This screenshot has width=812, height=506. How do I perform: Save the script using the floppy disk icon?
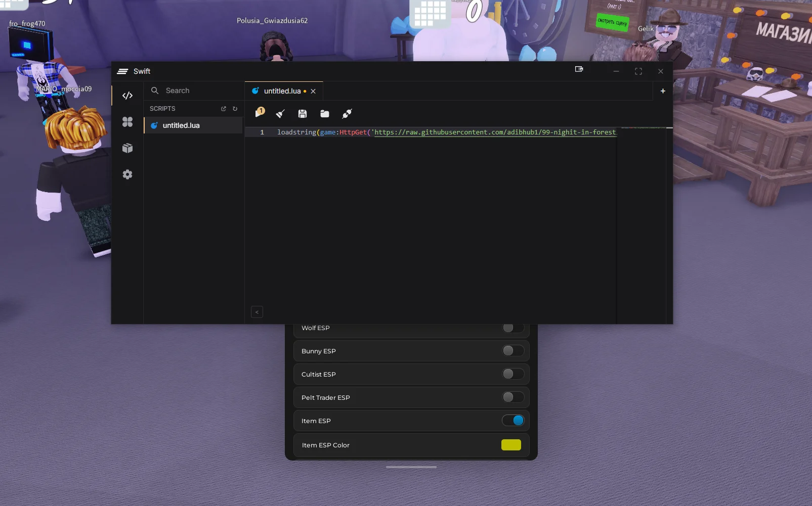[x=303, y=114]
